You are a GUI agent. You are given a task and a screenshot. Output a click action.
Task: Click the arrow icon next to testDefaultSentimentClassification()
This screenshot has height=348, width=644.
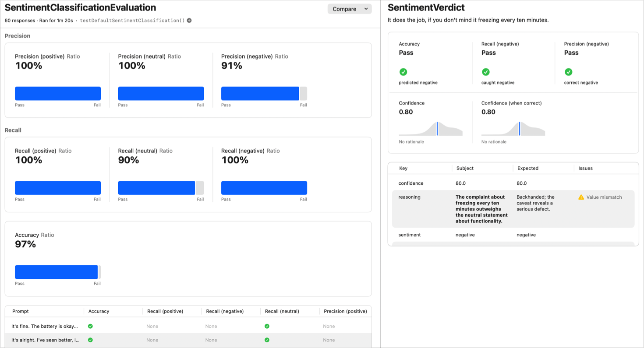pos(189,21)
